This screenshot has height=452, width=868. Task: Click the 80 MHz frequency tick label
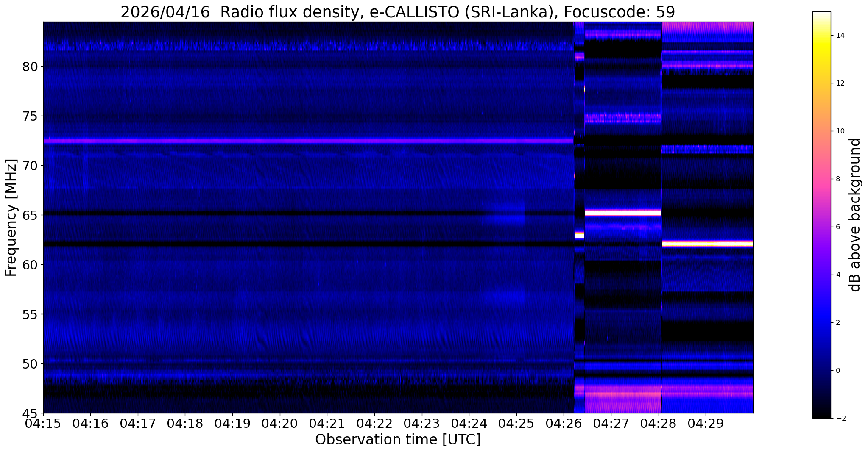pos(31,67)
